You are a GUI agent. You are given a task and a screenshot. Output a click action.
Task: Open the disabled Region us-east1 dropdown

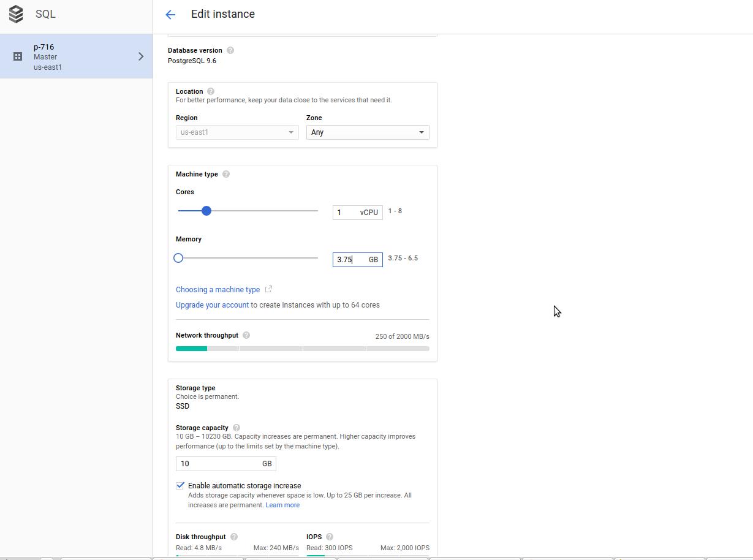click(237, 132)
